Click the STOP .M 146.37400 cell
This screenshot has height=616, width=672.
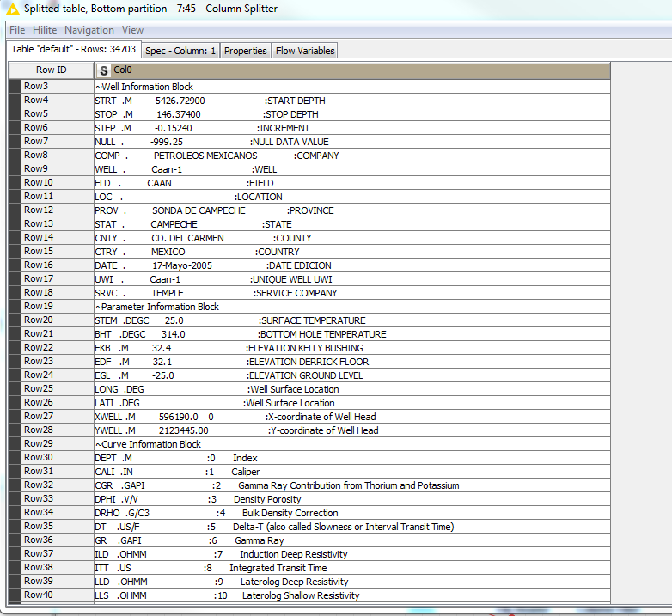[352, 114]
